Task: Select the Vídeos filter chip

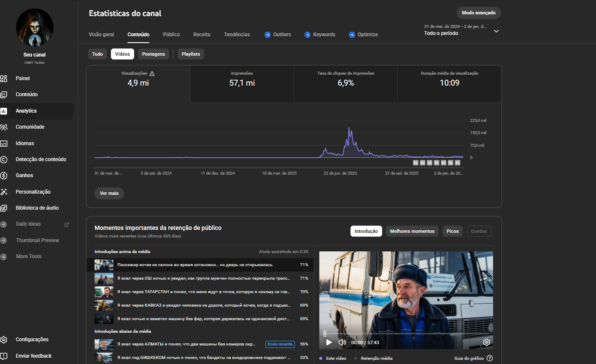Action: coord(122,54)
